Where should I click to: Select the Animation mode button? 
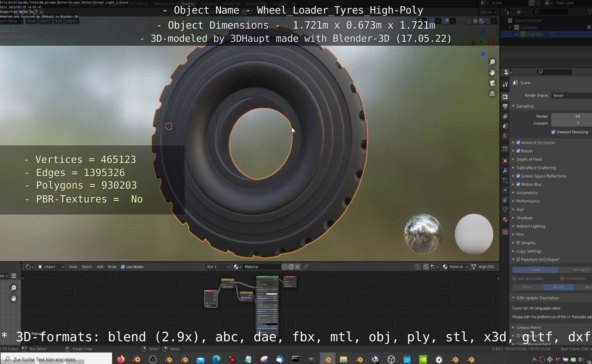pos(575,270)
